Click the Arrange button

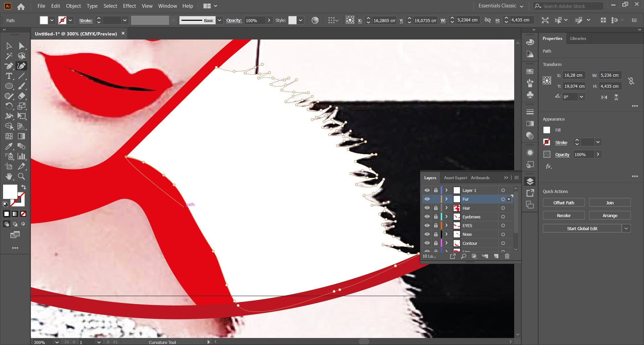click(610, 215)
